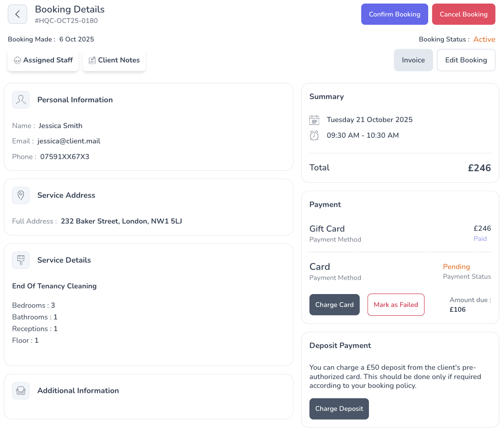Click the calendar icon in Summary
Viewport: 504px width, 431px height.
[314, 120]
